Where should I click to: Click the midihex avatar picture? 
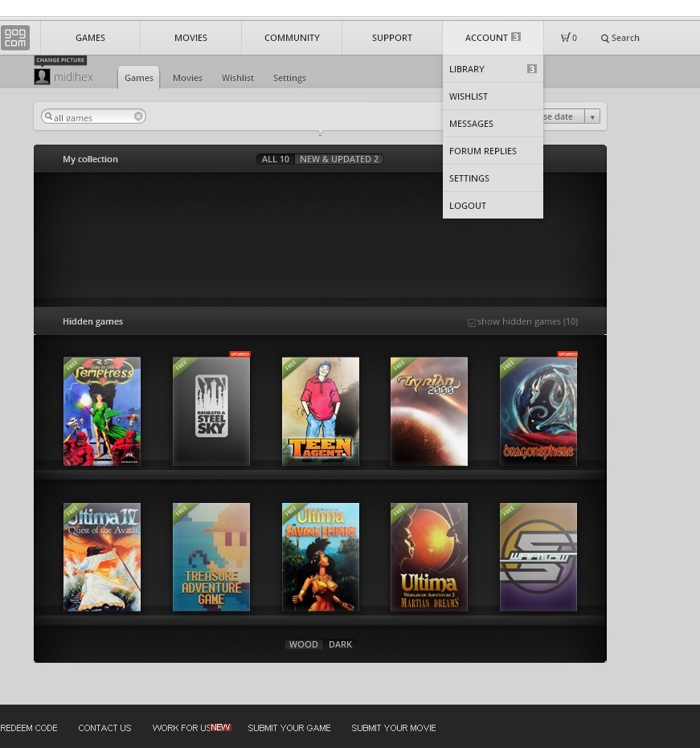(x=42, y=77)
